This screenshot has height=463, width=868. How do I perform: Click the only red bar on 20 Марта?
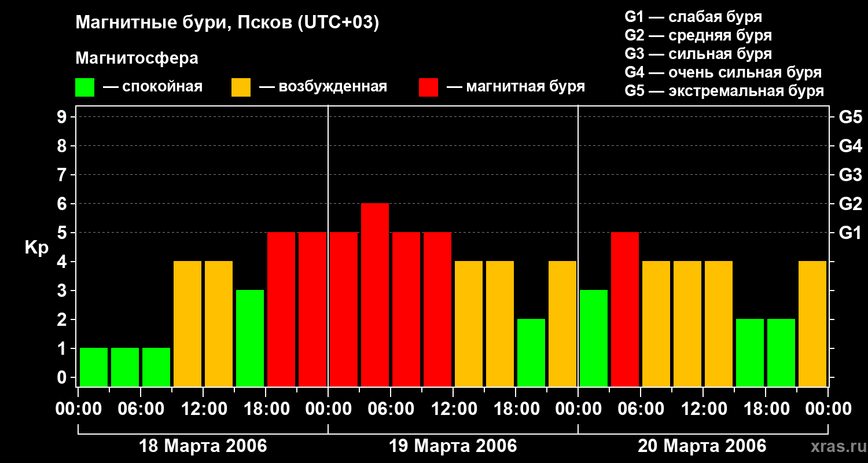[625, 309]
